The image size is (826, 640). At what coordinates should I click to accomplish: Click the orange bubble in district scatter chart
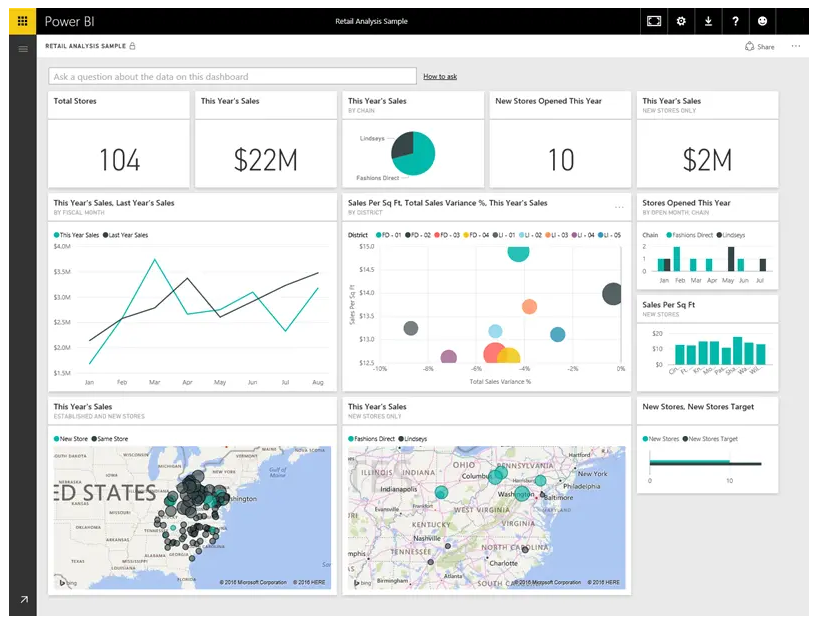point(529,307)
